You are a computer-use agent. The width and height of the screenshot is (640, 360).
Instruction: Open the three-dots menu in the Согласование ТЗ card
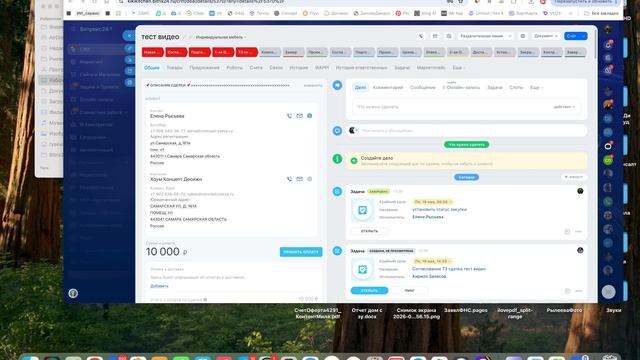pyautogui.click(x=578, y=291)
